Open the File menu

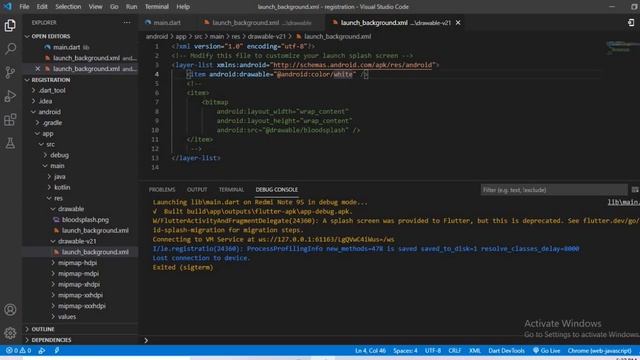pyautogui.click(x=24, y=7)
